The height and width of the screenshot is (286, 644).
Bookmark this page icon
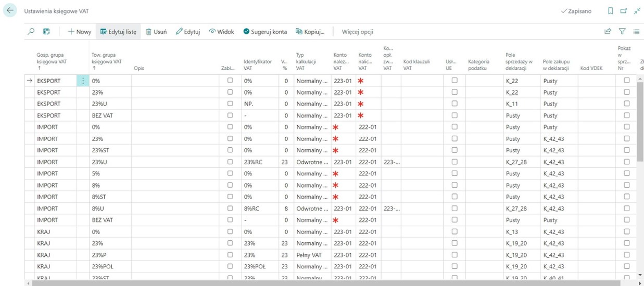pyautogui.click(x=611, y=11)
